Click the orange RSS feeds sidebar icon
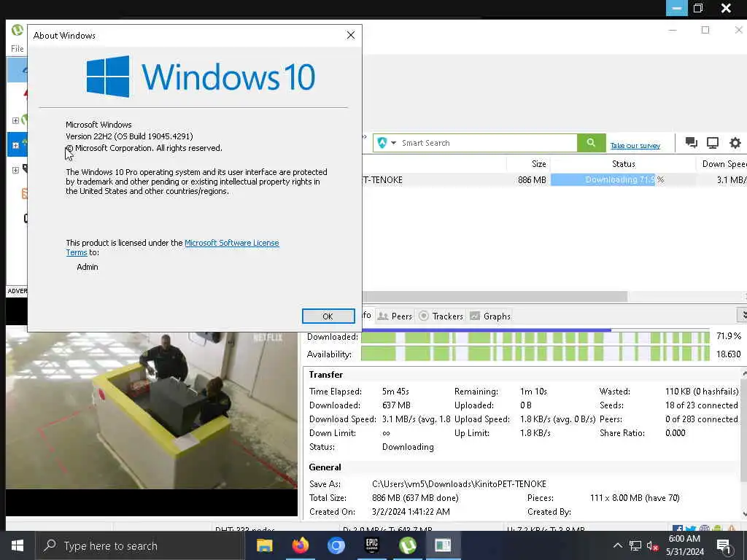 (24, 193)
